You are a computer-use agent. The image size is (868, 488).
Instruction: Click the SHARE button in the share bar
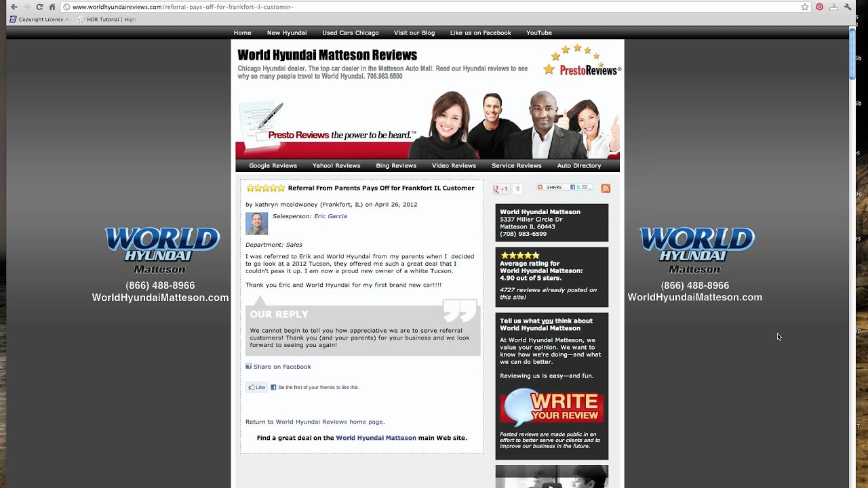553,187
